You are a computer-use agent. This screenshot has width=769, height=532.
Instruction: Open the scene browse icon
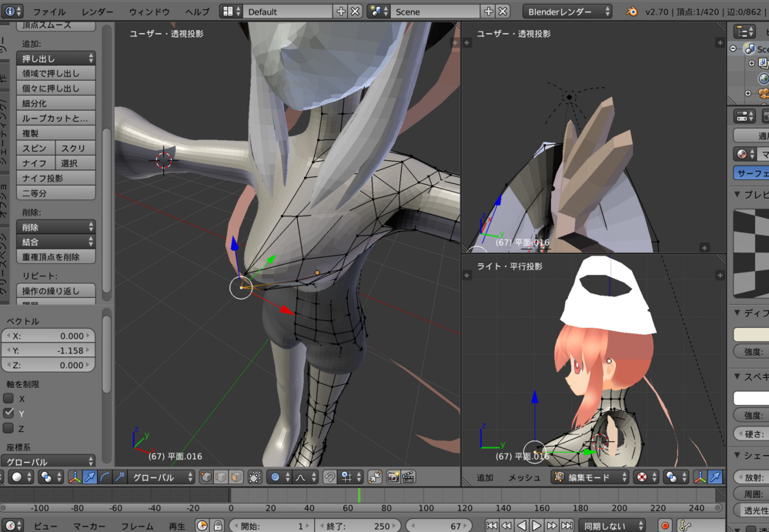click(379, 12)
